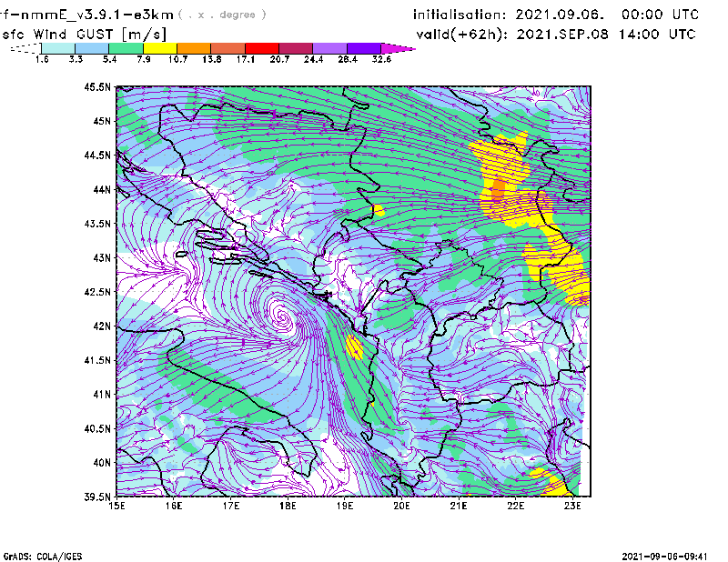728x562 pixels.
Task: Click the 17E longitude label
Action: 231,506
